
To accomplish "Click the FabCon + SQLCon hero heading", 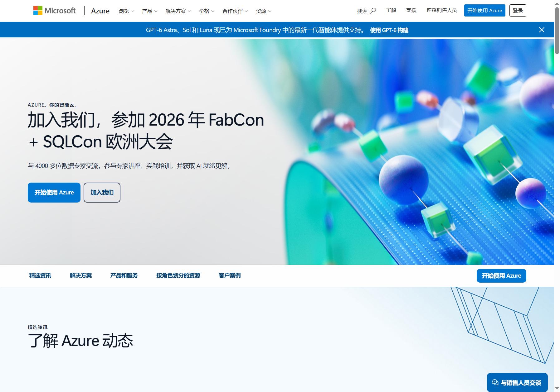I will pyautogui.click(x=146, y=131).
